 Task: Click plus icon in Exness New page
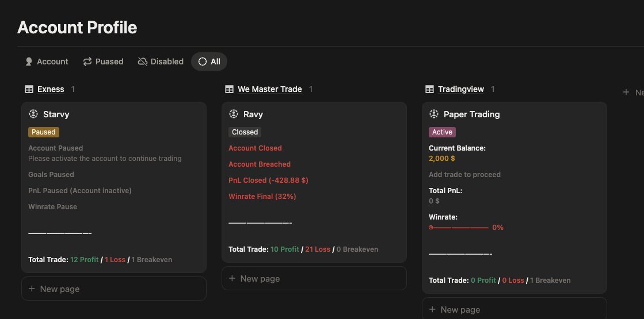click(x=32, y=289)
